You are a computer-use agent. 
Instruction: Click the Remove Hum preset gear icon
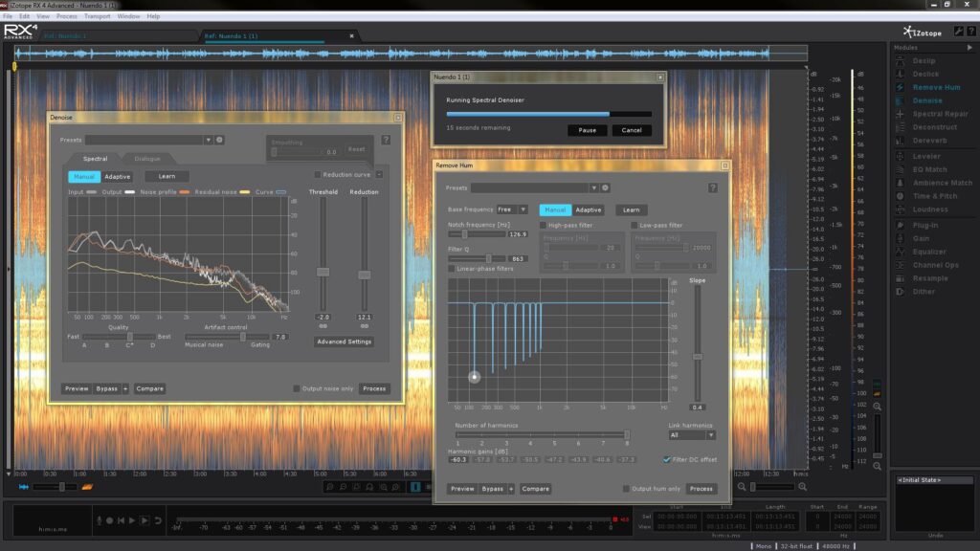pyautogui.click(x=606, y=188)
